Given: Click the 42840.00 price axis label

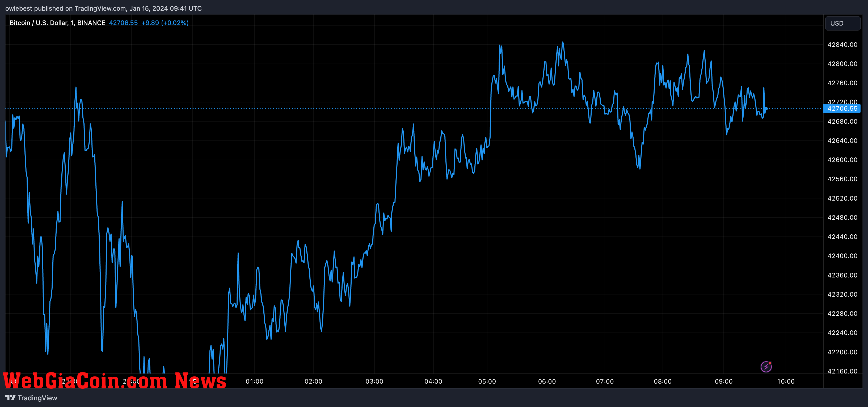Looking at the screenshot, I should [842, 44].
